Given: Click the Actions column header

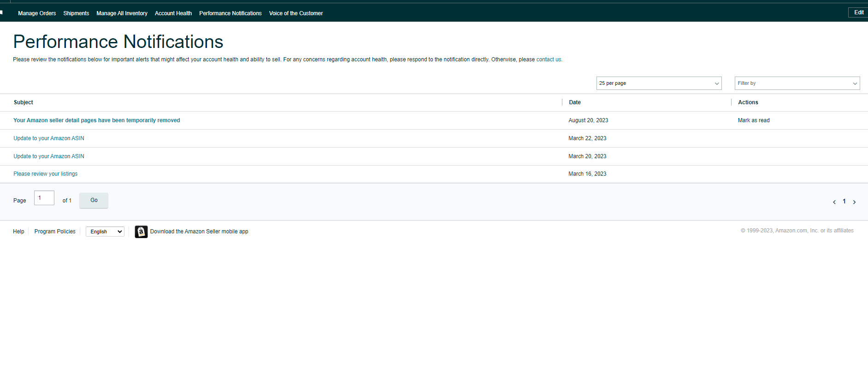Looking at the screenshot, I should [748, 102].
